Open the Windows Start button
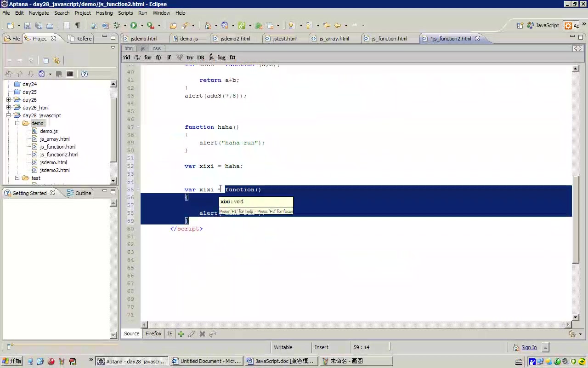The height and width of the screenshot is (368, 588). (11, 361)
